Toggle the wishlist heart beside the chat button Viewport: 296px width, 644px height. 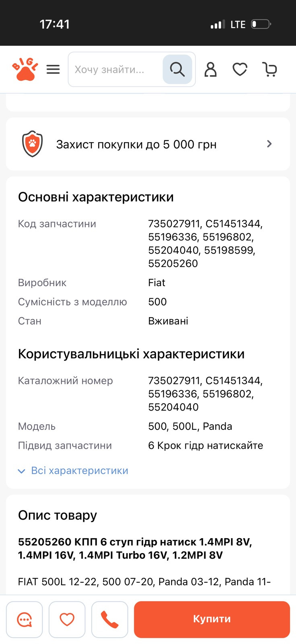(67, 619)
